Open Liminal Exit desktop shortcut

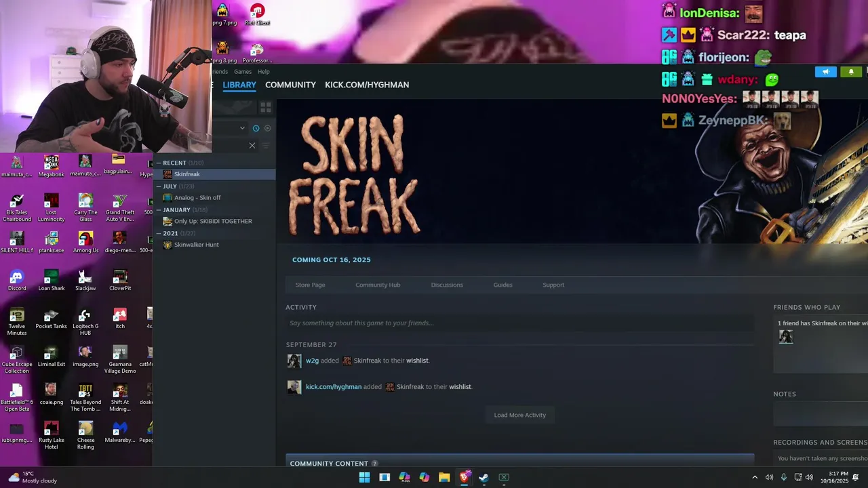(51, 356)
